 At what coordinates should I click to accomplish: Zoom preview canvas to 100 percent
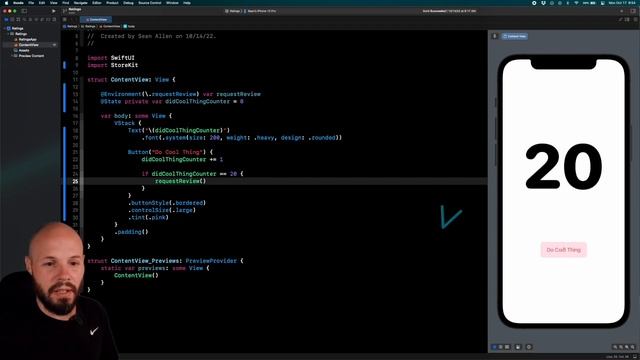(x=621, y=347)
